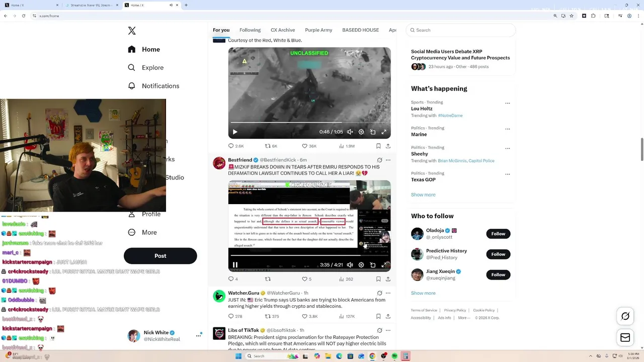Screen dimensions: 644x362
Task: Open the Messages floating envelope button
Action: coord(625,338)
